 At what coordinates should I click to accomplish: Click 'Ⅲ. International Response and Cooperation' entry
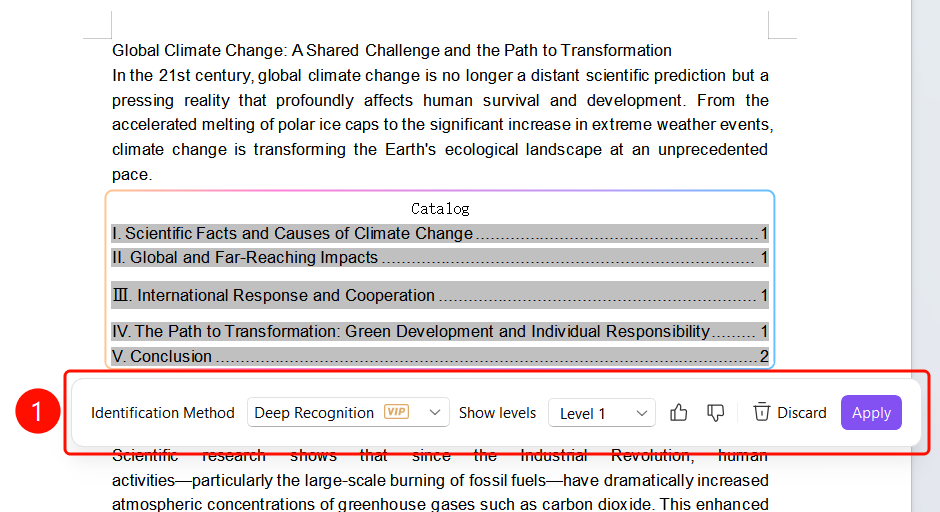440,295
